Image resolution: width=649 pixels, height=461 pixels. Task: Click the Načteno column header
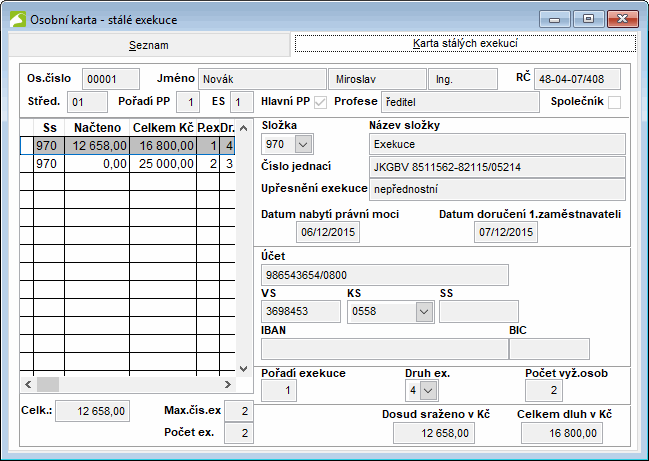(96, 127)
